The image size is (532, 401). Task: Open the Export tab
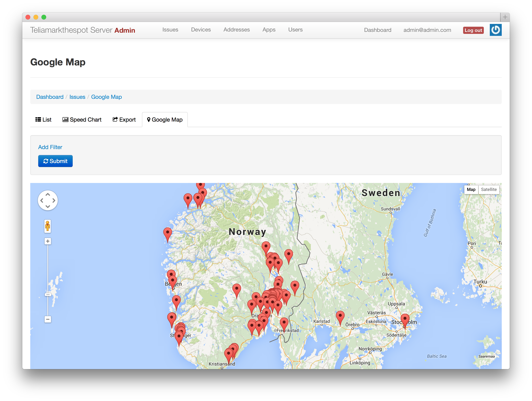tap(124, 120)
